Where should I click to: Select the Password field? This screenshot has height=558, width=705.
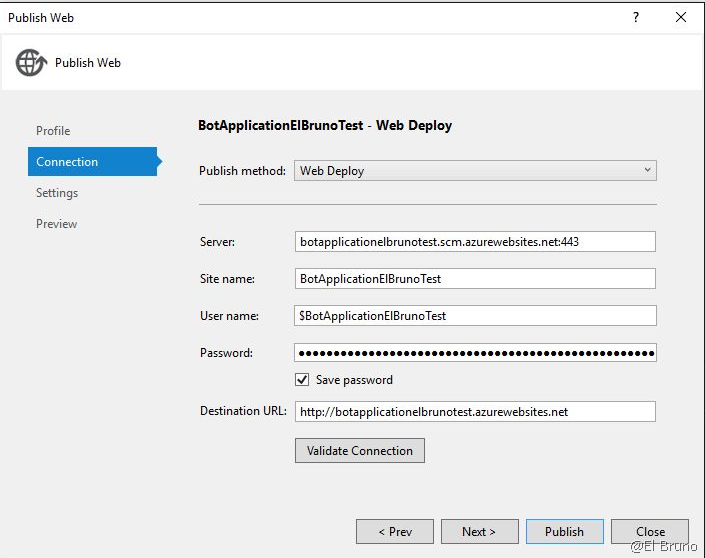(475, 353)
